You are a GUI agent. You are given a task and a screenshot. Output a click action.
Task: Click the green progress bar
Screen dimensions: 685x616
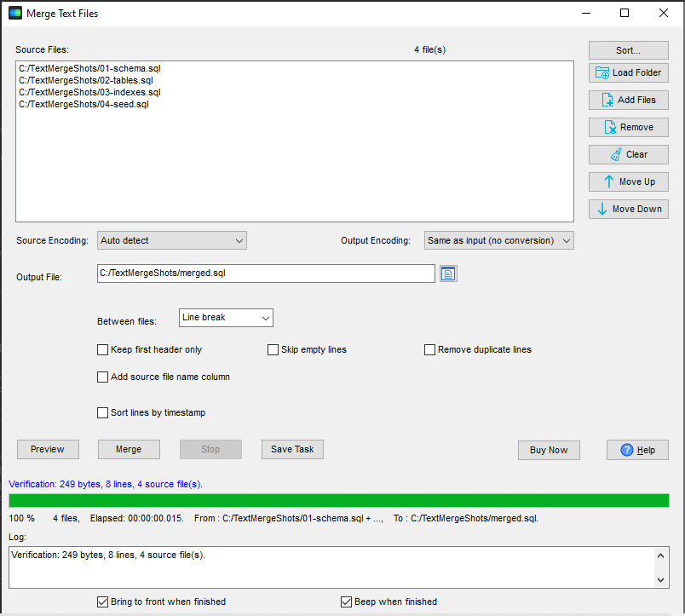(339, 501)
